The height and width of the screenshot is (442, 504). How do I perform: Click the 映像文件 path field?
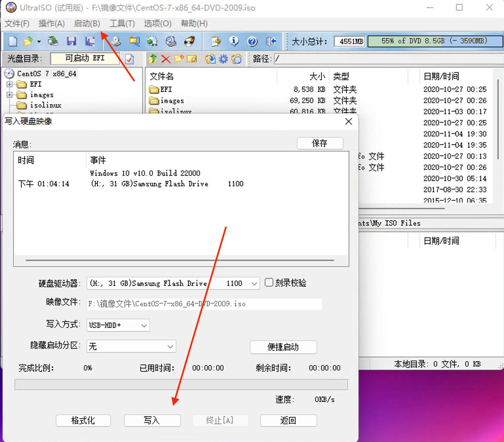[x=204, y=304]
